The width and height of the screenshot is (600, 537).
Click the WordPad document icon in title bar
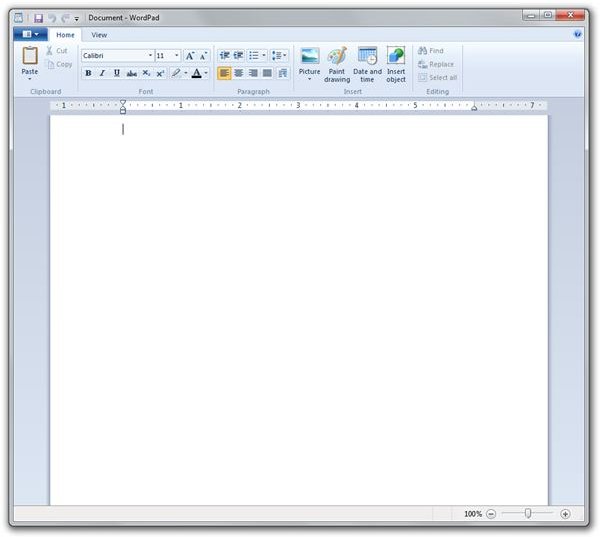18,18
